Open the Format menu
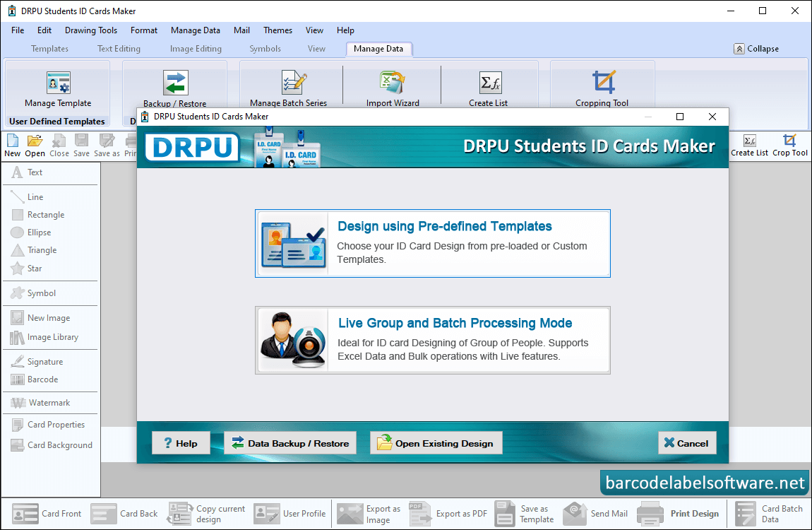 point(144,30)
